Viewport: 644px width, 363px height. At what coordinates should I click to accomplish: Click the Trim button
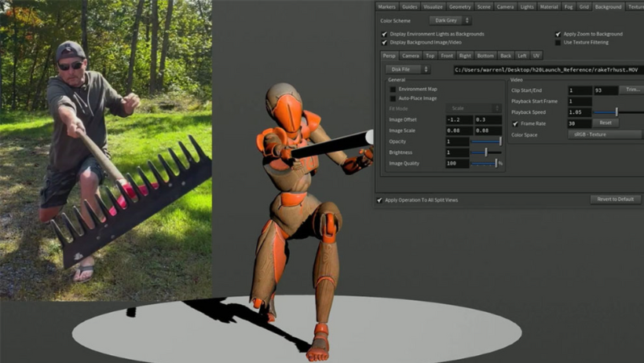(632, 90)
